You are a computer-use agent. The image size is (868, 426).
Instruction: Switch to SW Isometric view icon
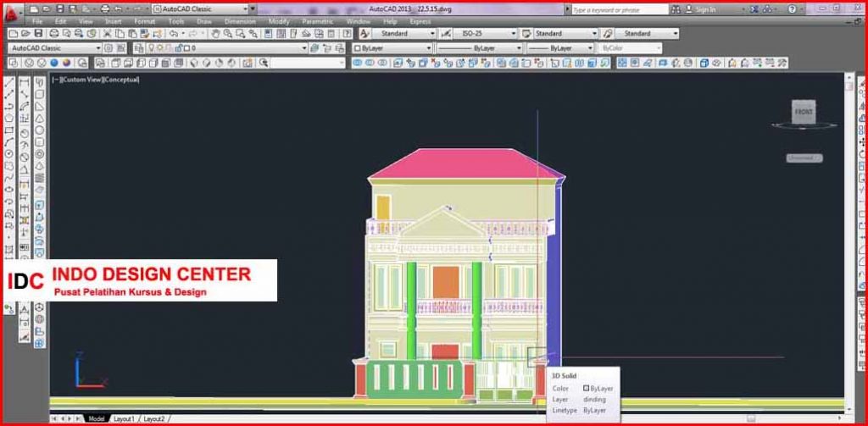pos(194,63)
